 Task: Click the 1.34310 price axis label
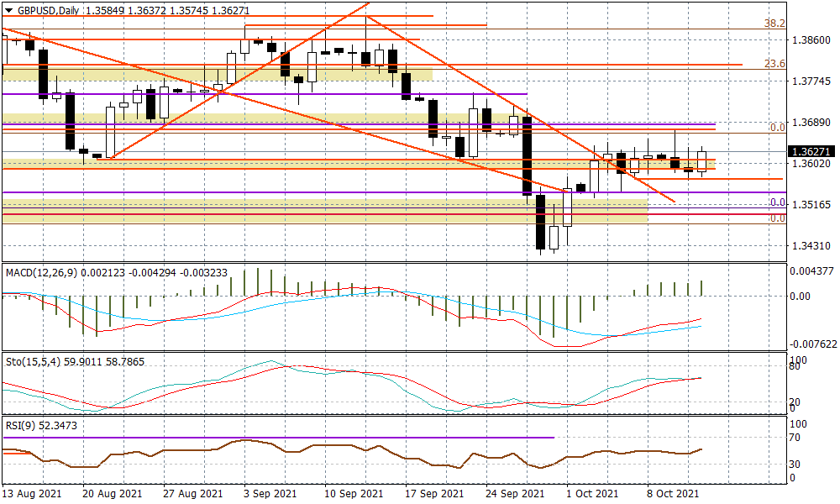pos(811,246)
